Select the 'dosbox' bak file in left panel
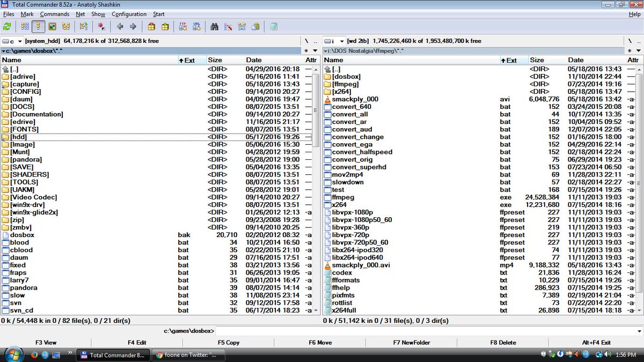644x362 pixels. pos(156,235)
